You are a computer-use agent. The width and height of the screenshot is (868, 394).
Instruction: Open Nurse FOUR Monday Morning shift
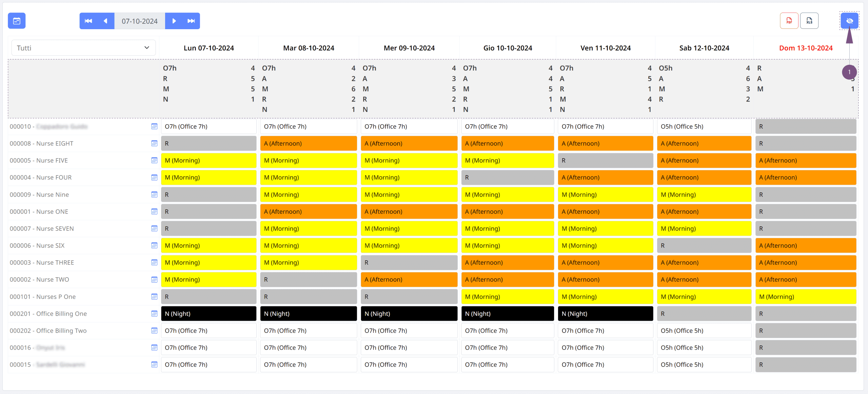(209, 177)
